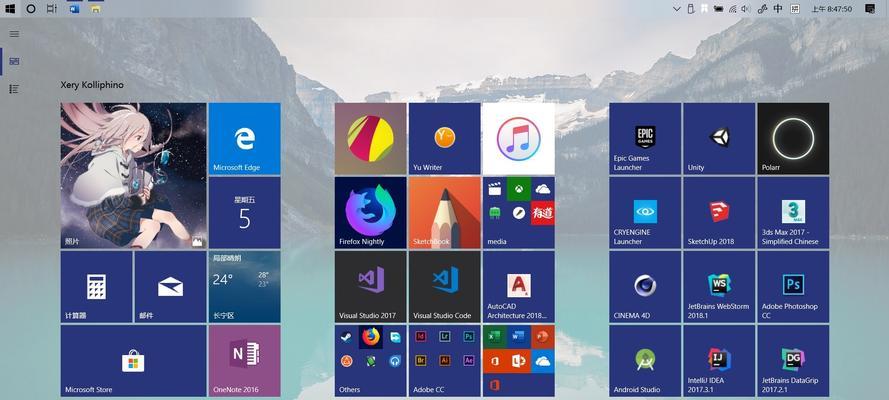Launch the Visual Studio Code tile
This screenshot has height=400, width=889.
pos(444,287)
